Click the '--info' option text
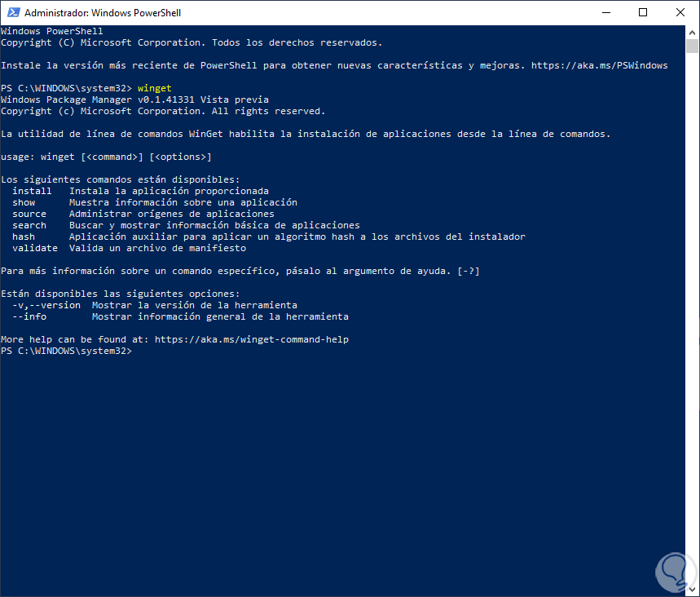The height and width of the screenshot is (597, 700). coord(29,316)
